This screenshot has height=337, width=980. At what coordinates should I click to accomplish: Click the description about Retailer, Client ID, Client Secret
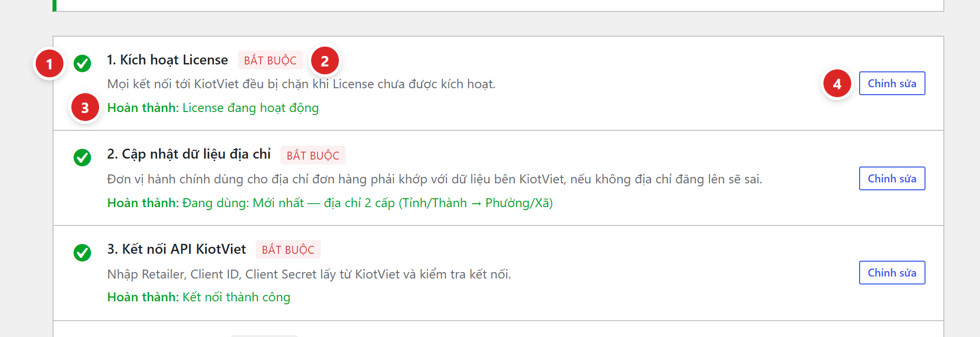(x=309, y=274)
